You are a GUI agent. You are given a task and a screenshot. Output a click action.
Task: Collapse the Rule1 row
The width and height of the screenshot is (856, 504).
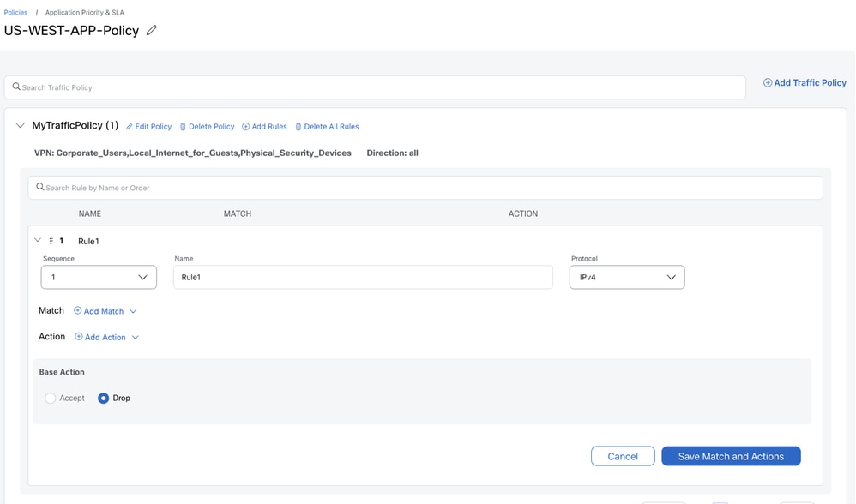[x=38, y=240]
